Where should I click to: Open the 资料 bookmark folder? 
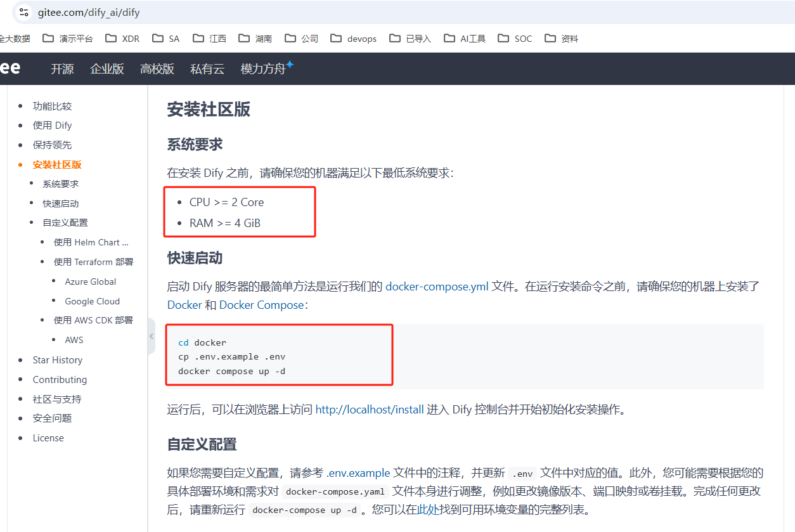pos(562,39)
